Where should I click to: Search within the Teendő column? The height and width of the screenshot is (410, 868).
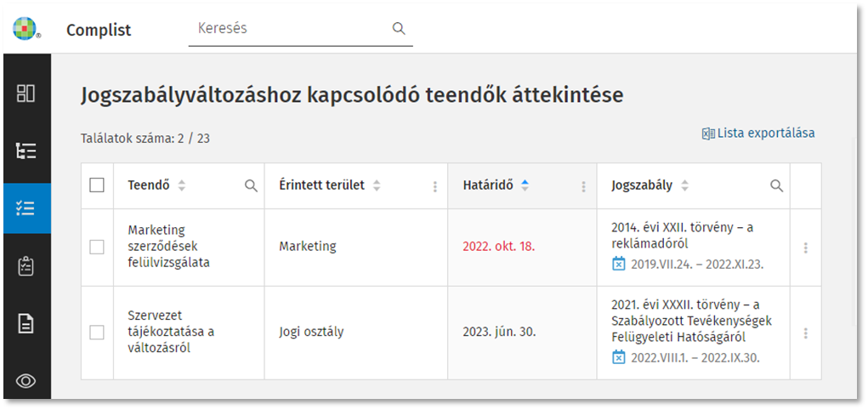click(x=251, y=185)
